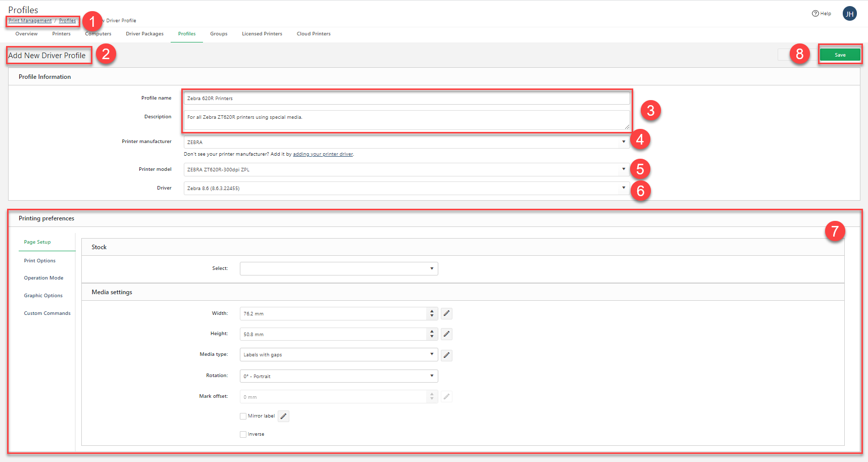
Task: Open the Printer model dropdown
Action: [406, 169]
